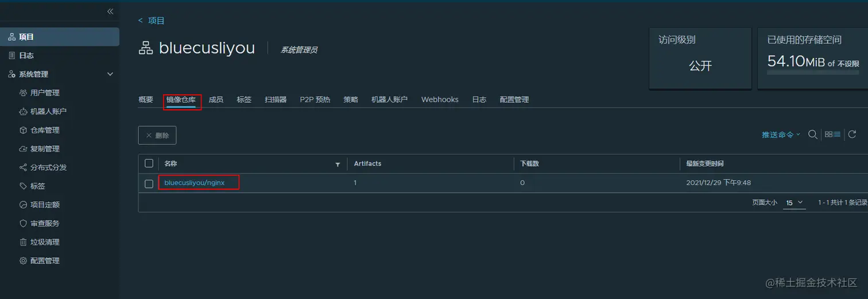
Task: Toggle the select-all checkbox in header
Action: click(x=149, y=163)
